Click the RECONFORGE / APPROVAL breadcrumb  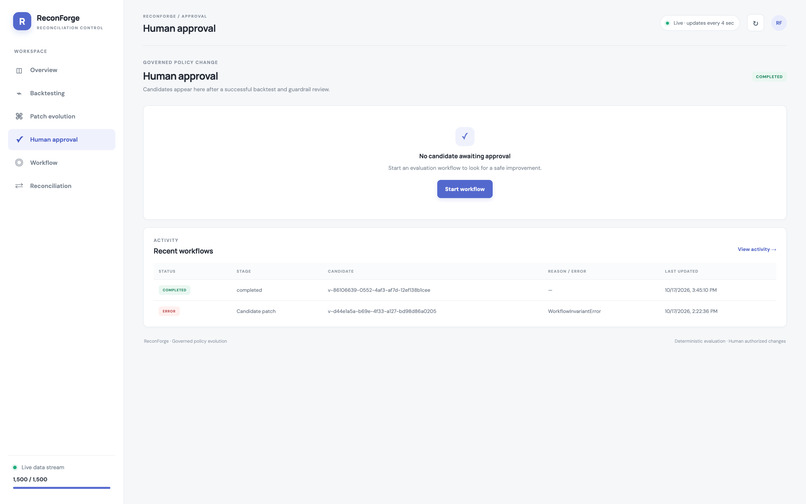tap(175, 16)
